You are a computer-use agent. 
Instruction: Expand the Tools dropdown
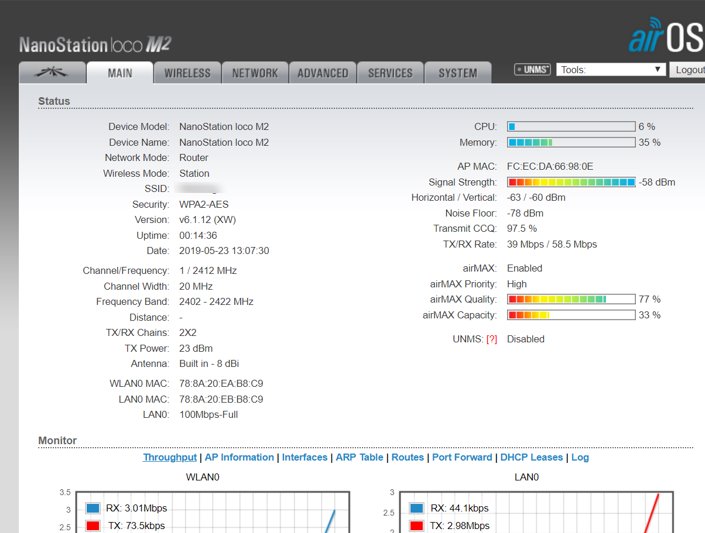(x=611, y=70)
